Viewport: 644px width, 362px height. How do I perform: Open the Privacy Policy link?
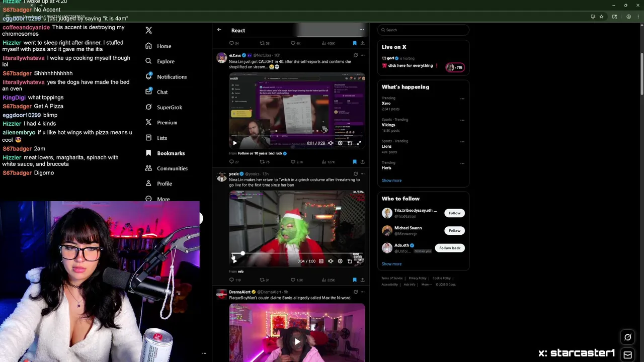(x=417, y=278)
